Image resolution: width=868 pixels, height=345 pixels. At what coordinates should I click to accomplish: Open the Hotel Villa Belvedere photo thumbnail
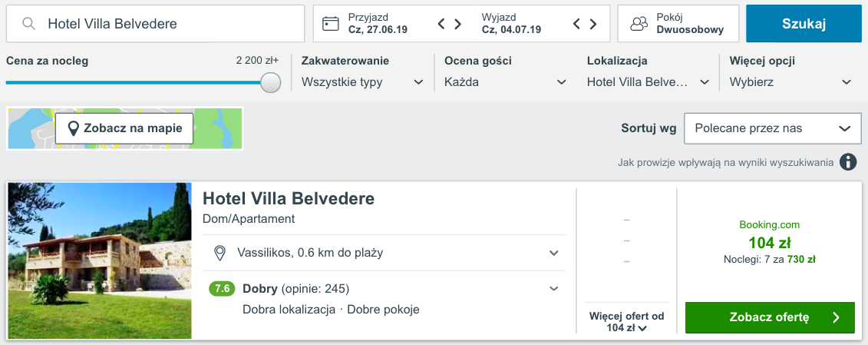click(x=100, y=260)
